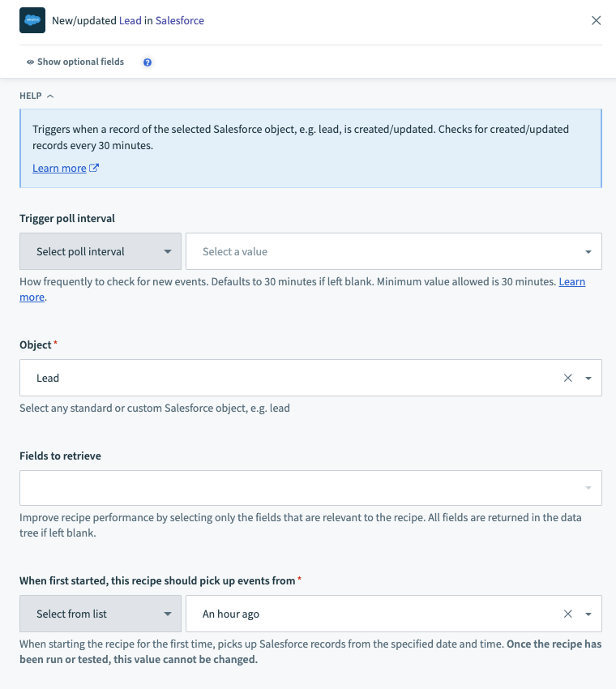
Task: Clear the An hour ago value
Action: [x=567, y=614]
